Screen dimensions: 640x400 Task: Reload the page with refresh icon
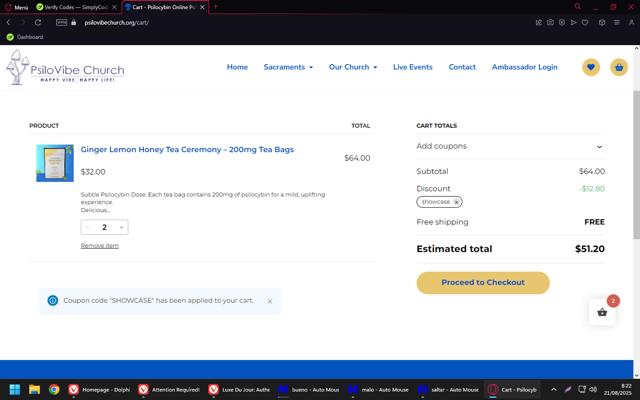coord(38,22)
